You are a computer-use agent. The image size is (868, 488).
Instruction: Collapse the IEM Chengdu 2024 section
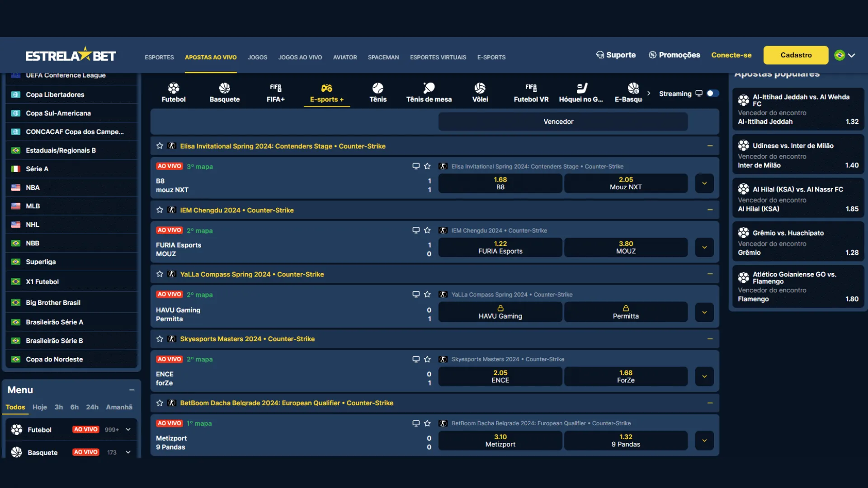point(710,210)
